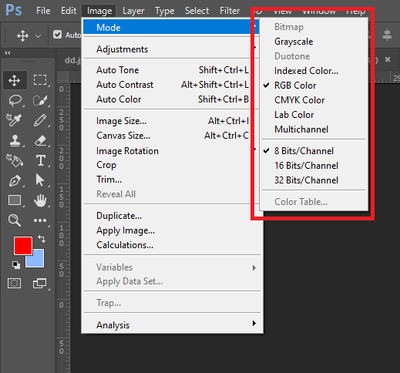The image size is (400, 373).
Task: Select the Zoom magnifier tool
Action: [x=15, y=220]
